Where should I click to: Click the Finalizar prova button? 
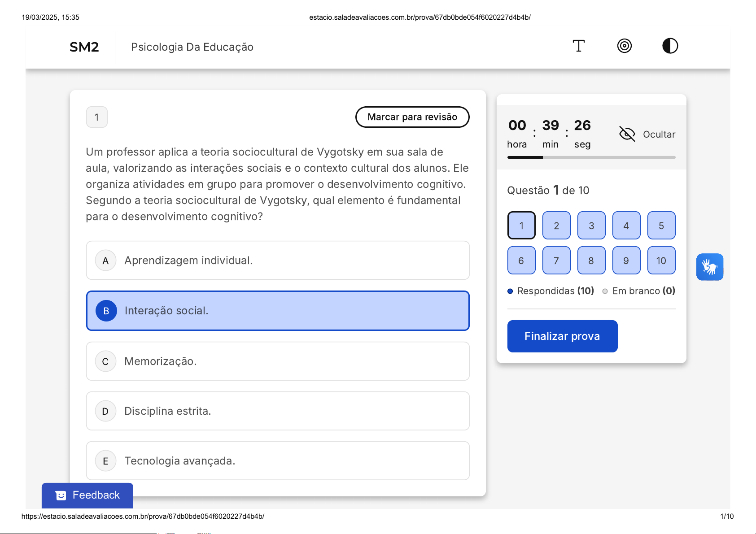tap(562, 336)
